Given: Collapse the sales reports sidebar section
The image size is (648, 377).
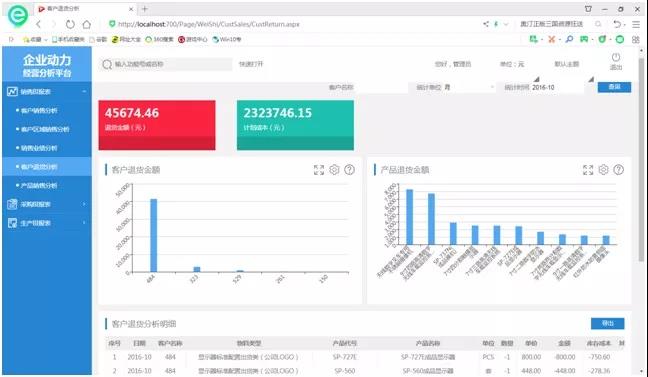Looking at the screenshot, I should pos(84,91).
